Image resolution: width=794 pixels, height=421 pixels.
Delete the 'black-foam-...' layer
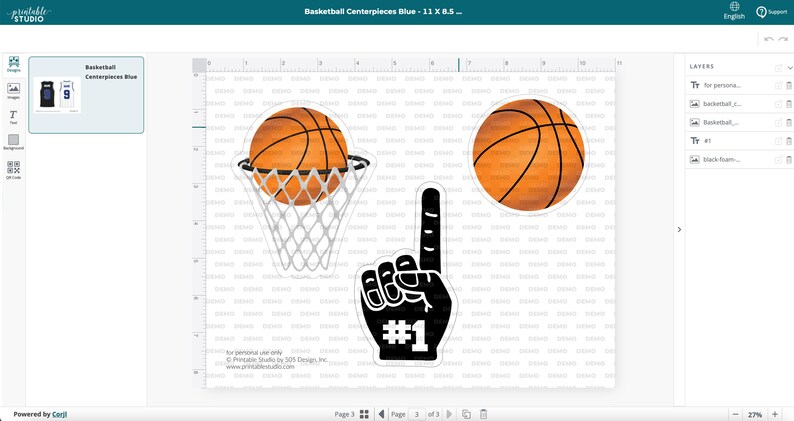(789, 160)
